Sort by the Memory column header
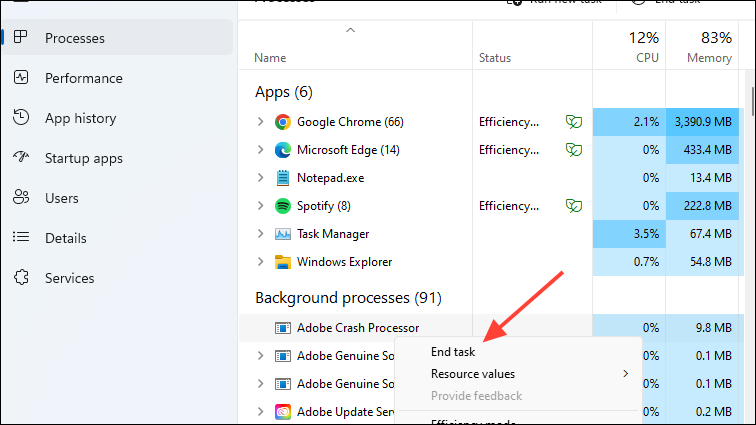This screenshot has width=756, height=425. coord(709,58)
